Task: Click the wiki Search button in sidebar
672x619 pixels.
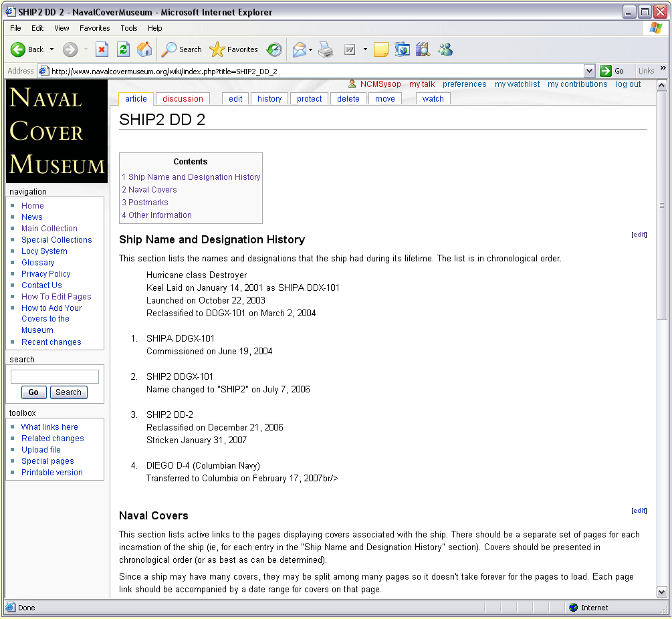Action: (x=68, y=392)
